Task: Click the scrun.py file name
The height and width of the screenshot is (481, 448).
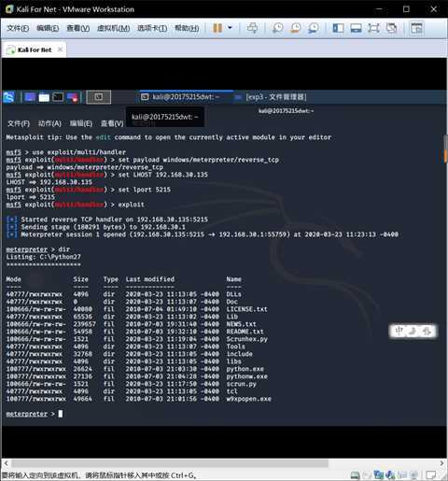Action: [x=242, y=384]
